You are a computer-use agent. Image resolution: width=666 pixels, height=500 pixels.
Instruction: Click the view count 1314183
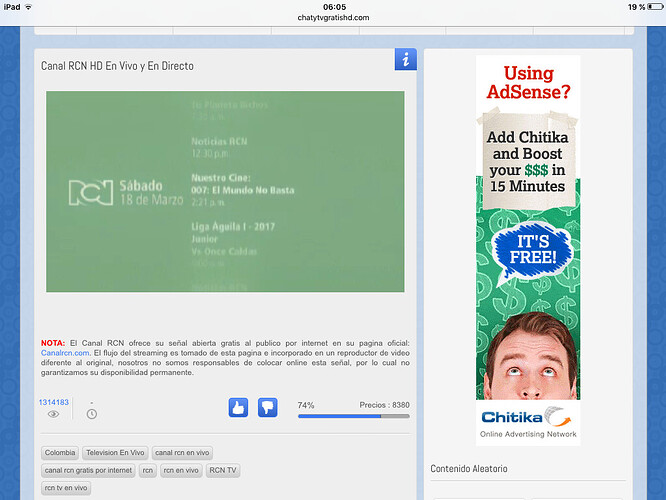(54, 402)
